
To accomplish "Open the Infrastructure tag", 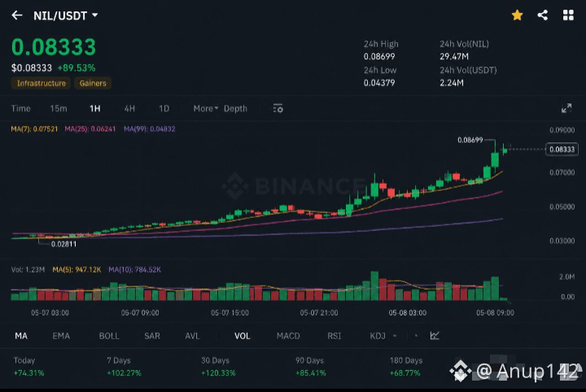I will tap(42, 83).
